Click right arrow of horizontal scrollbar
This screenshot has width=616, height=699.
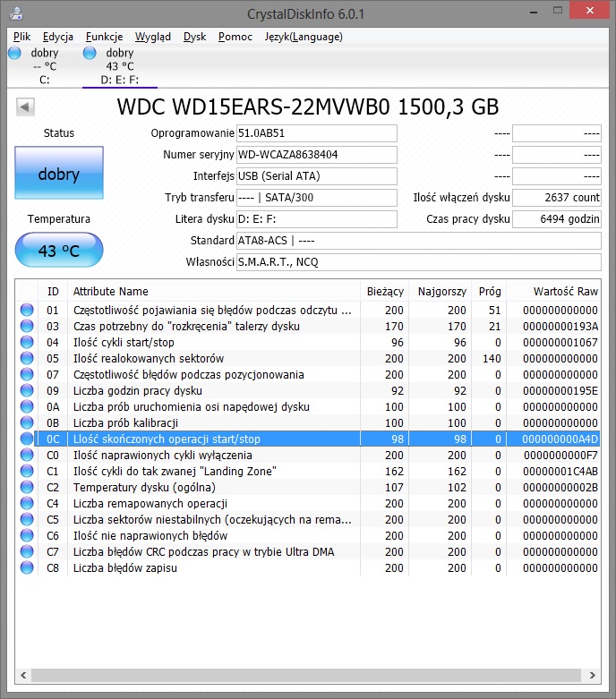tap(593, 675)
